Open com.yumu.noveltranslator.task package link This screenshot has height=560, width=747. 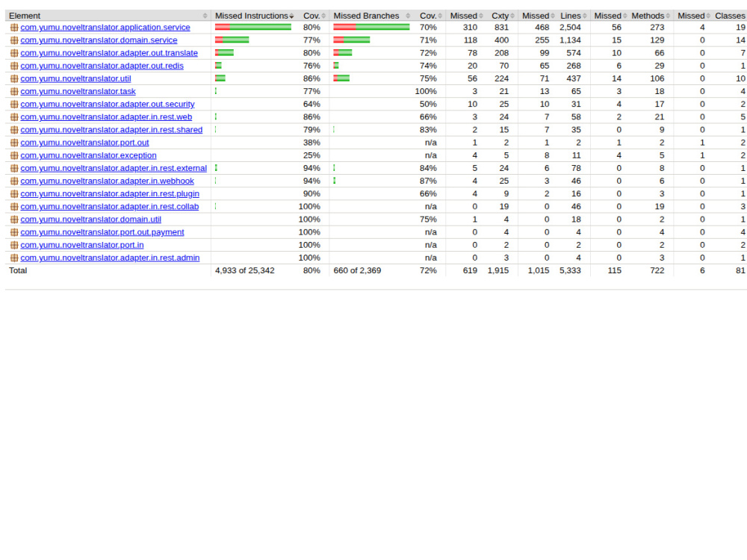tap(78, 91)
